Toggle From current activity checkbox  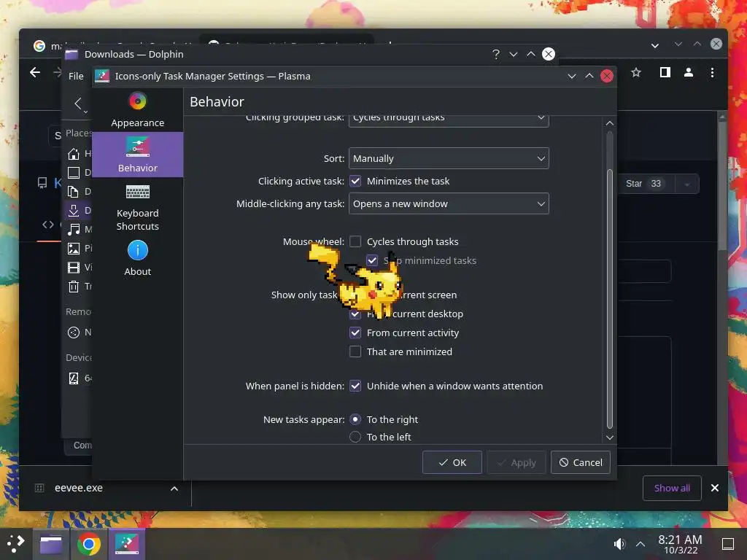[x=355, y=332]
